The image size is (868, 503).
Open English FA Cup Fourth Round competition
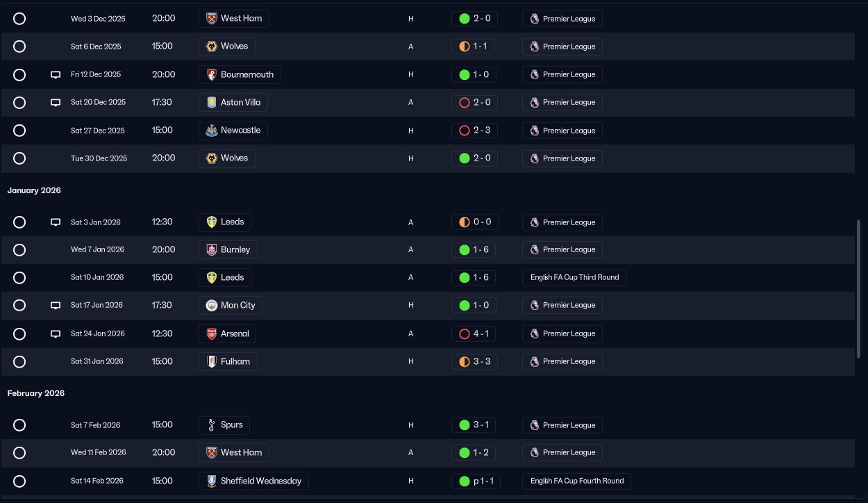tap(576, 481)
